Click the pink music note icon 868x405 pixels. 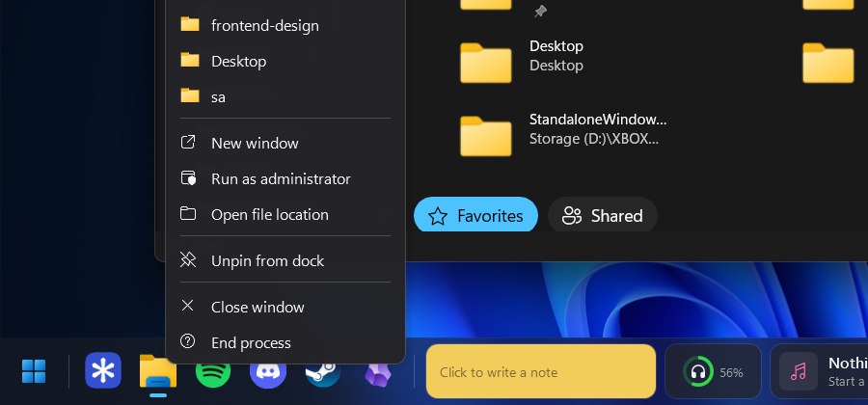tap(799, 371)
